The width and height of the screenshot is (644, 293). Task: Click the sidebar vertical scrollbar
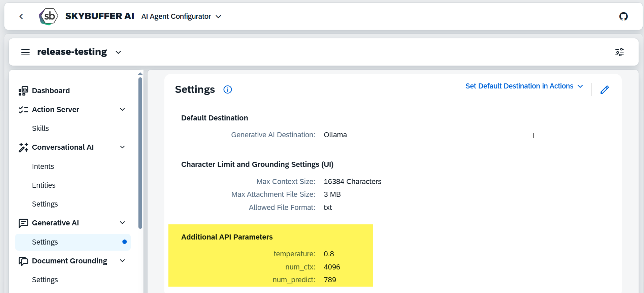click(x=140, y=153)
